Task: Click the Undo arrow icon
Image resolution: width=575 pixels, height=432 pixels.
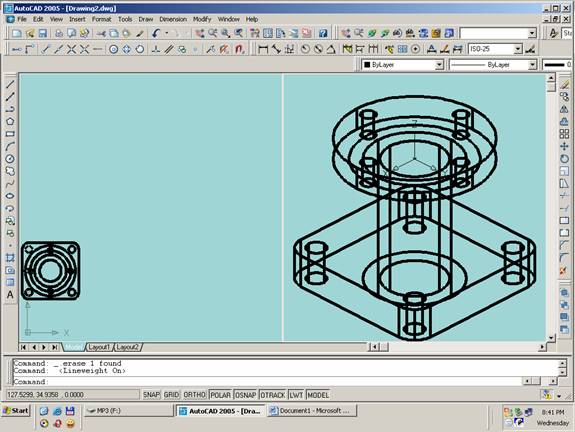Action: point(157,34)
